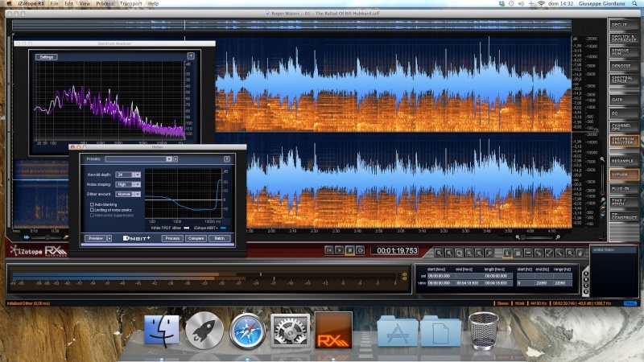The height and width of the screenshot is (362, 644).
Task: Step the Noise shaping value spinner
Action: pos(133,184)
